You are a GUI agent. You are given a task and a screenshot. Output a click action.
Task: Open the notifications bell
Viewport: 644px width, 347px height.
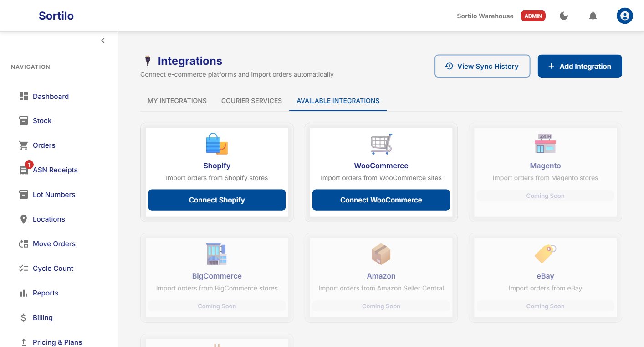tap(593, 16)
